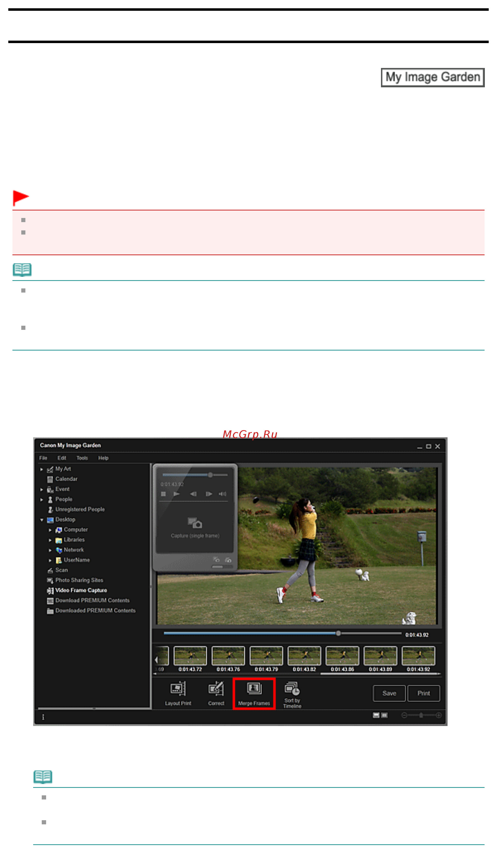This screenshot has width=497, height=868.
Task: Step back one frame
Action: pyautogui.click(x=193, y=494)
